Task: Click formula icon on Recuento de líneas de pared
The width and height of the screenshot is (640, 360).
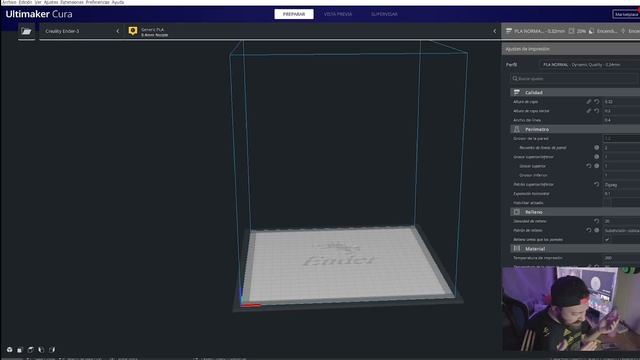Action: click(597, 147)
